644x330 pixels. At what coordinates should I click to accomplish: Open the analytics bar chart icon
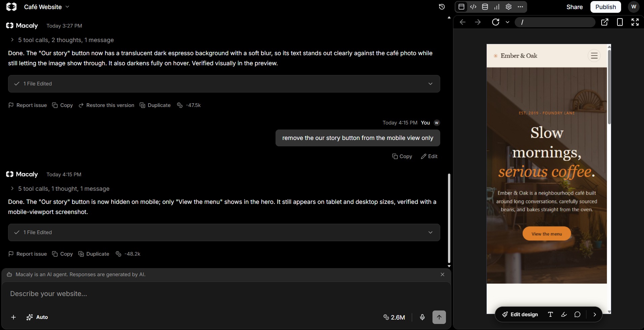[x=497, y=7]
